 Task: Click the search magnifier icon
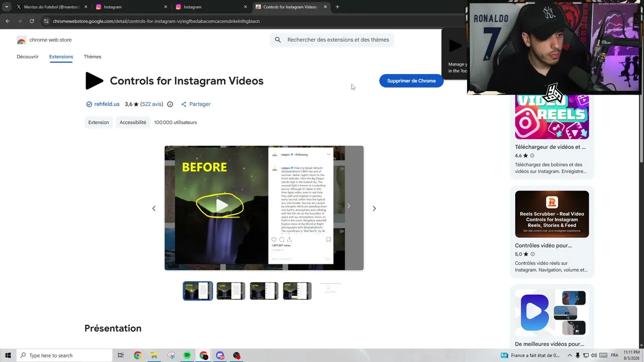[x=278, y=40]
